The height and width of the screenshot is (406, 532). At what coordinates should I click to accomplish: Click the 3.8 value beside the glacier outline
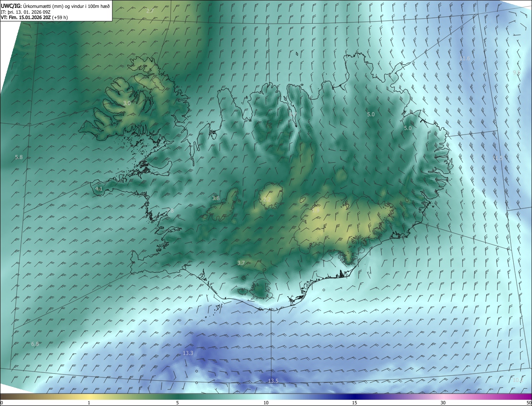point(216,198)
